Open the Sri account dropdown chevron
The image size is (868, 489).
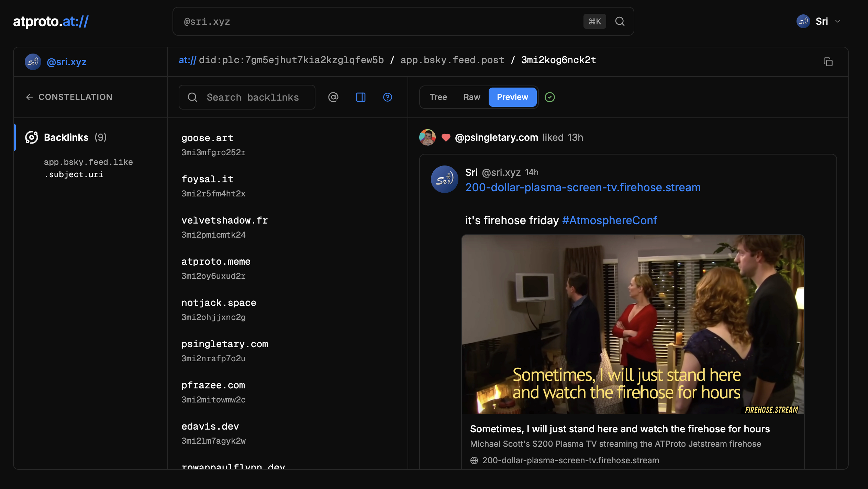tap(838, 21)
